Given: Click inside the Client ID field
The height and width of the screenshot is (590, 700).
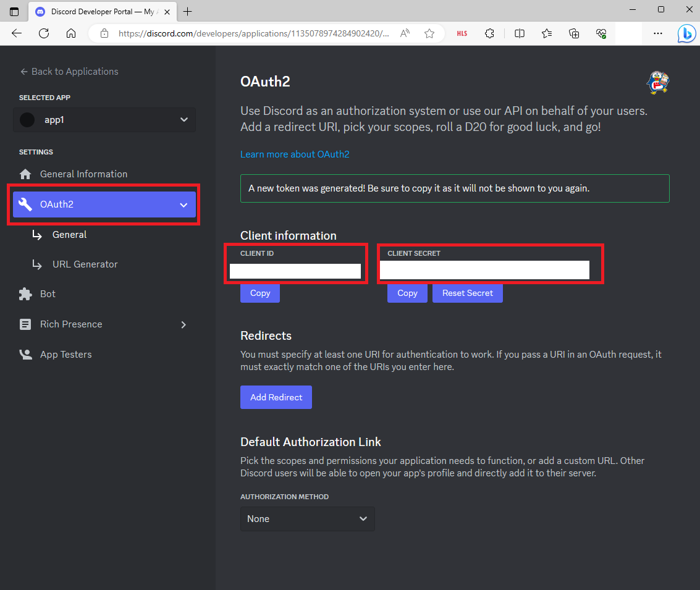Looking at the screenshot, I should pos(295,271).
